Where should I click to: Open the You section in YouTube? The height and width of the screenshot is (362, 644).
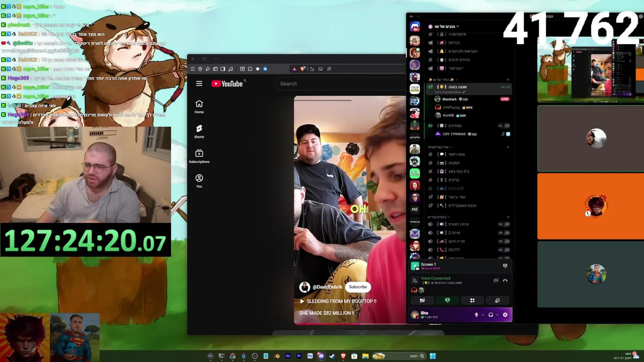click(199, 181)
